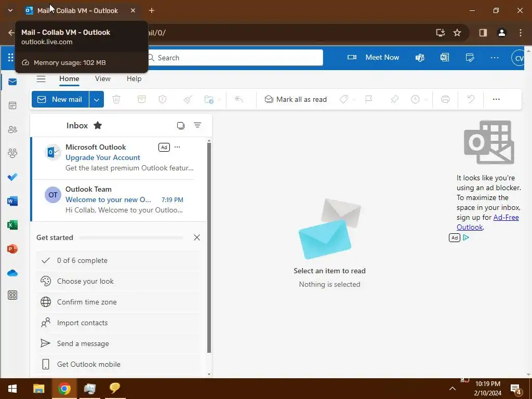
Task: Launch Excel from the sidebar
Action: click(x=12, y=225)
